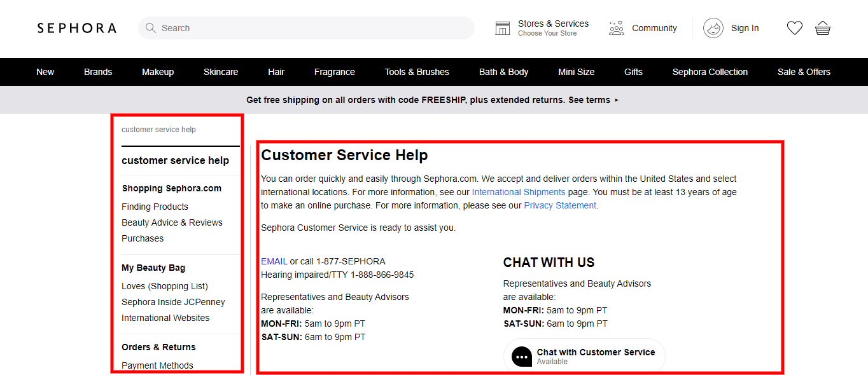The image size is (868, 375).
Task: Open the Bath & Body menu
Action: click(504, 72)
